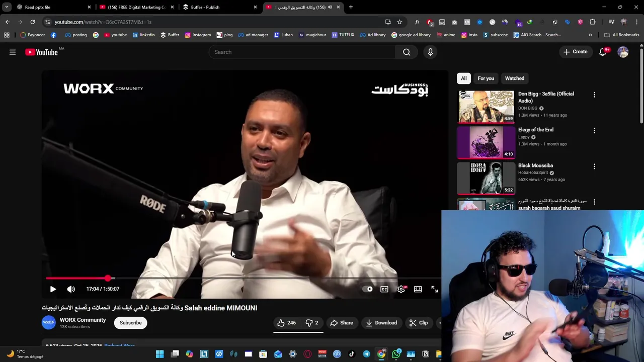This screenshot has width=644, height=362.
Task: Switch to the FREE Digital Marketing tab
Action: click(x=136, y=7)
